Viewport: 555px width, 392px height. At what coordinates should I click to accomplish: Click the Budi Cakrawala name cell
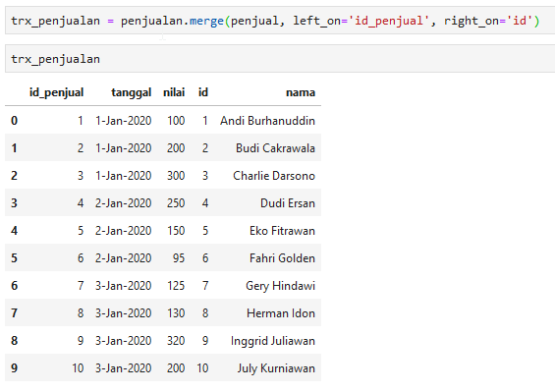tap(275, 148)
